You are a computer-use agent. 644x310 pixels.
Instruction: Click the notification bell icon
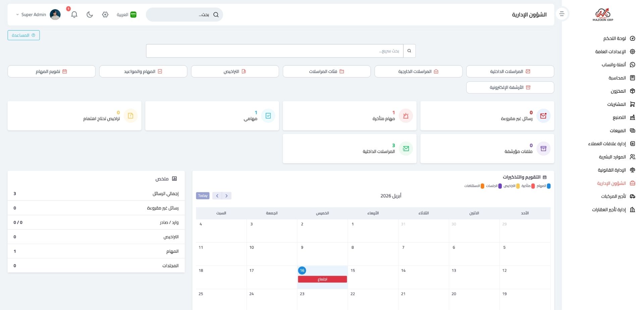click(x=74, y=14)
